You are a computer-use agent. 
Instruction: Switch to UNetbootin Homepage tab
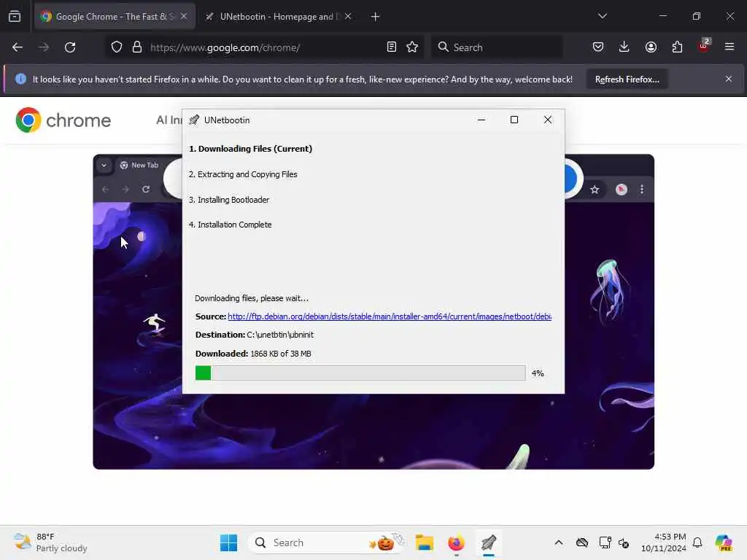[x=278, y=17]
